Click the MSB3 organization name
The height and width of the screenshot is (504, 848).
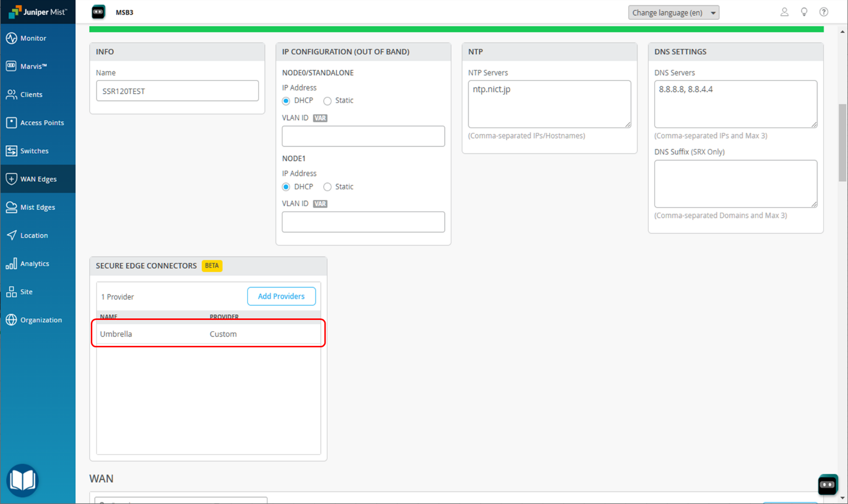[x=124, y=12]
